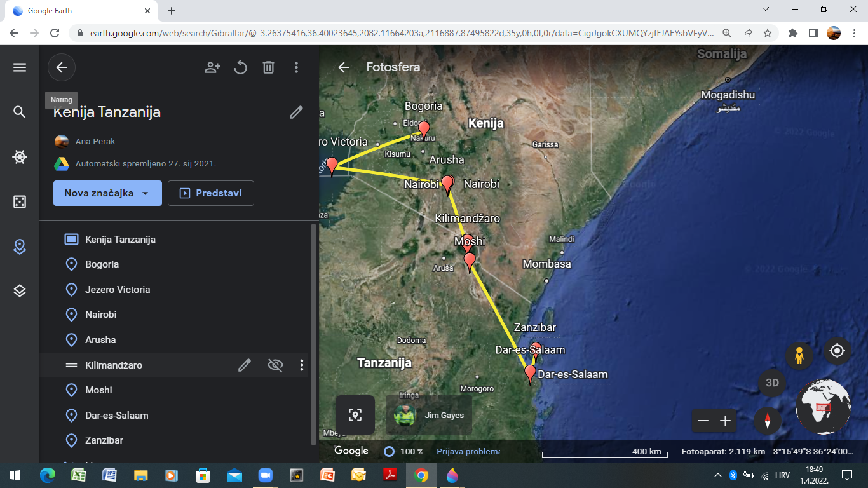Edit the Kilimandžaro item pencil icon
Image resolution: width=868 pixels, height=488 pixels.
point(245,365)
